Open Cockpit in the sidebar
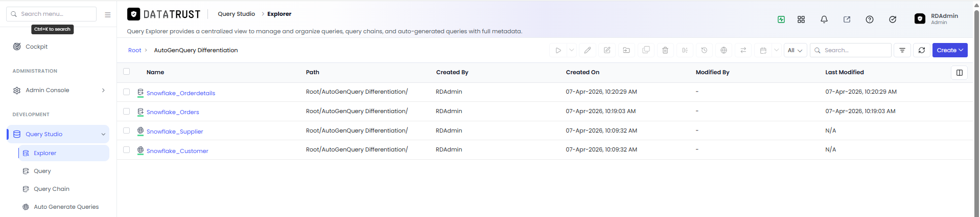Viewport: 980px width, 217px height. (36, 47)
